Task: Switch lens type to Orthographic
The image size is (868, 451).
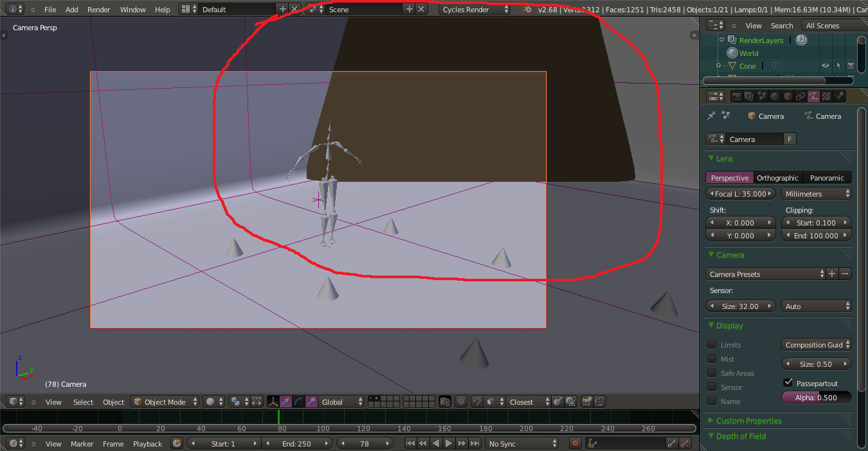Action: 777,177
